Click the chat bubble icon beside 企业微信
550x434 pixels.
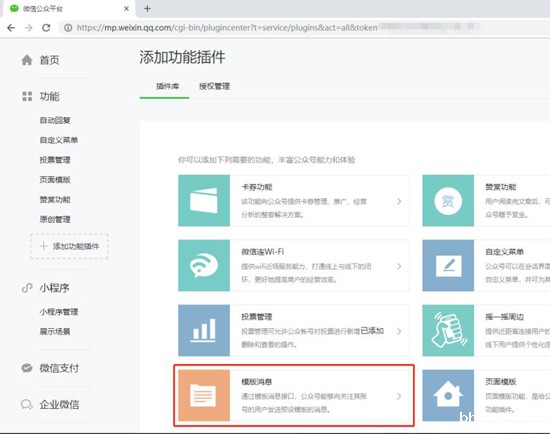tap(27, 404)
